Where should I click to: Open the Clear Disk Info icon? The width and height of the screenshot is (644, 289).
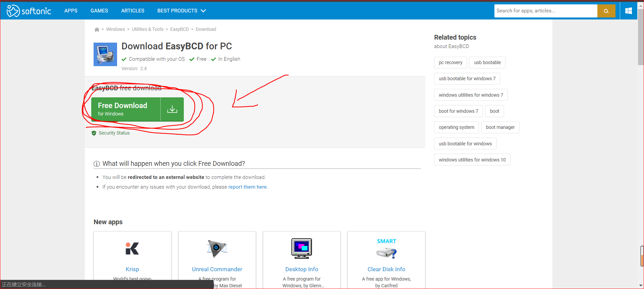pyautogui.click(x=386, y=249)
